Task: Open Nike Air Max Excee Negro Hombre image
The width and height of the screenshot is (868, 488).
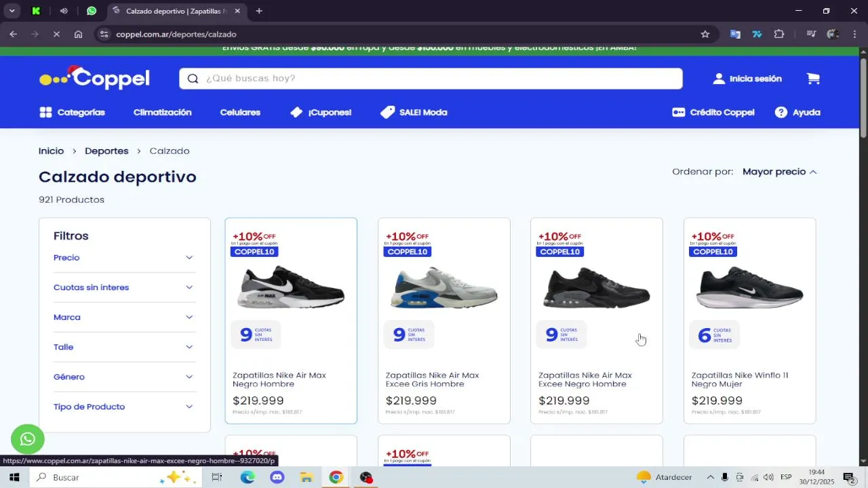Action: coord(597,288)
